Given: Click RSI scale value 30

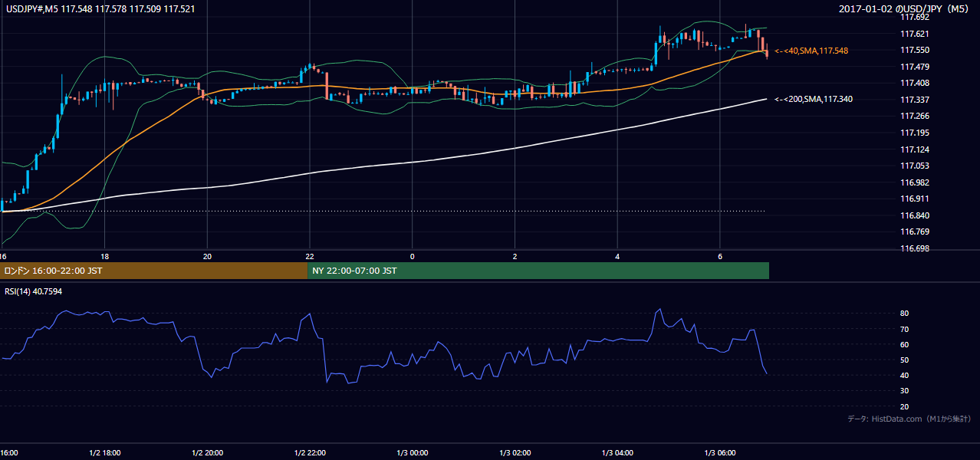Looking at the screenshot, I should 904,391.
